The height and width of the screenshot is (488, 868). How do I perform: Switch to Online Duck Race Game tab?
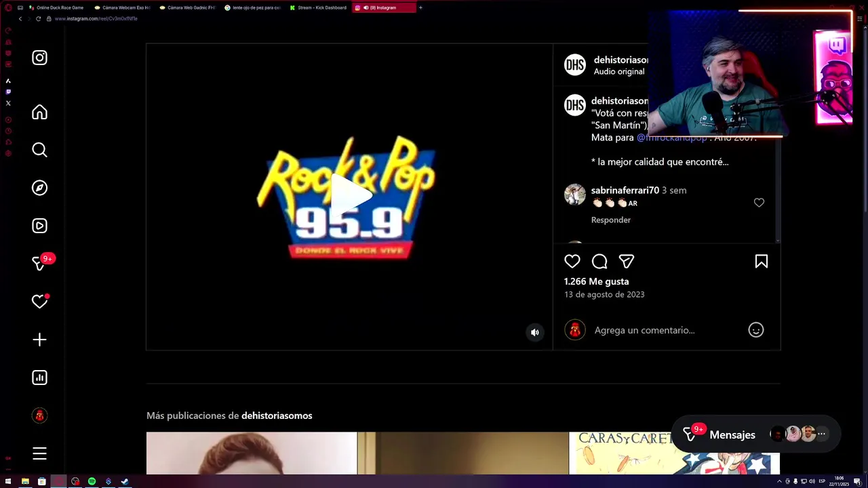coord(57,7)
